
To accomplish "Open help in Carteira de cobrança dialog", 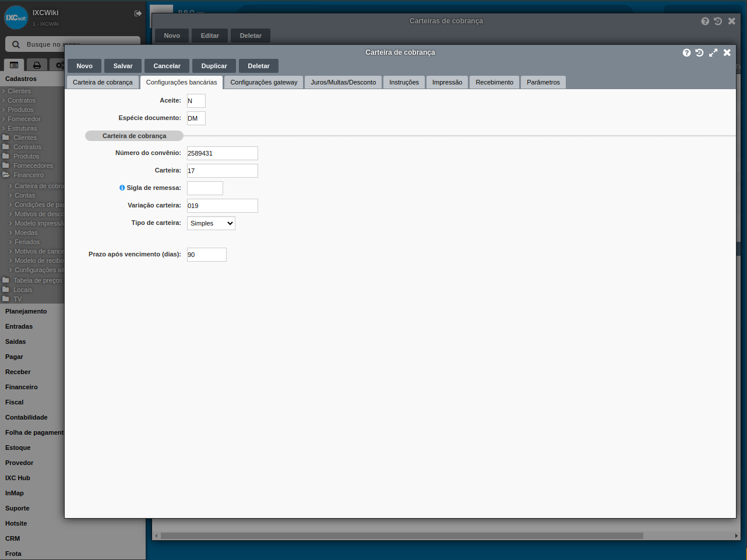I will (686, 52).
